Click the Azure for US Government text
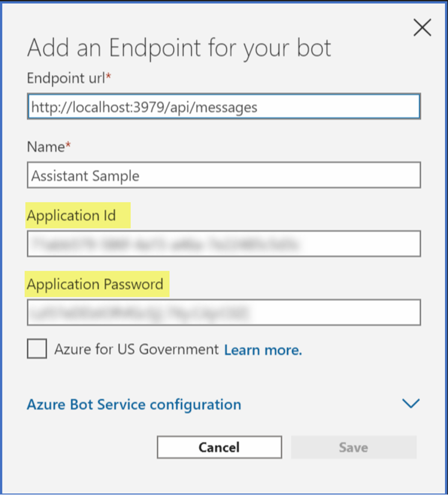Image resolution: width=448 pixels, height=495 pixels. pos(136,349)
